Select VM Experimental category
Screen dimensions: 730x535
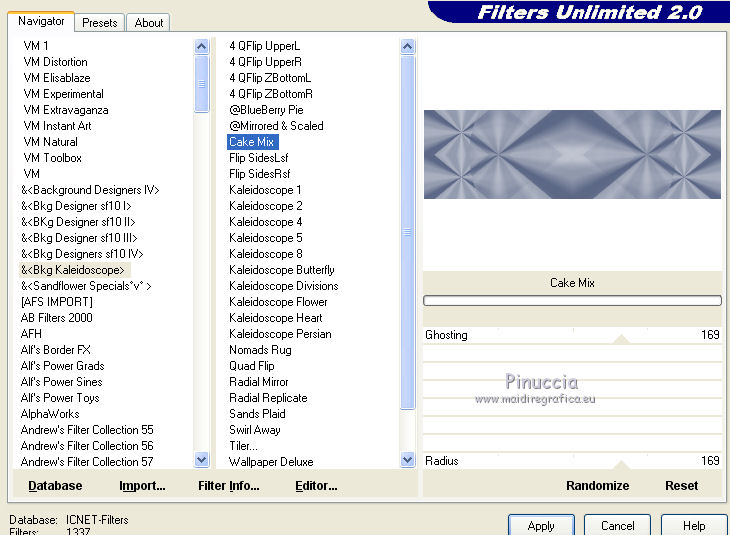click(x=63, y=94)
